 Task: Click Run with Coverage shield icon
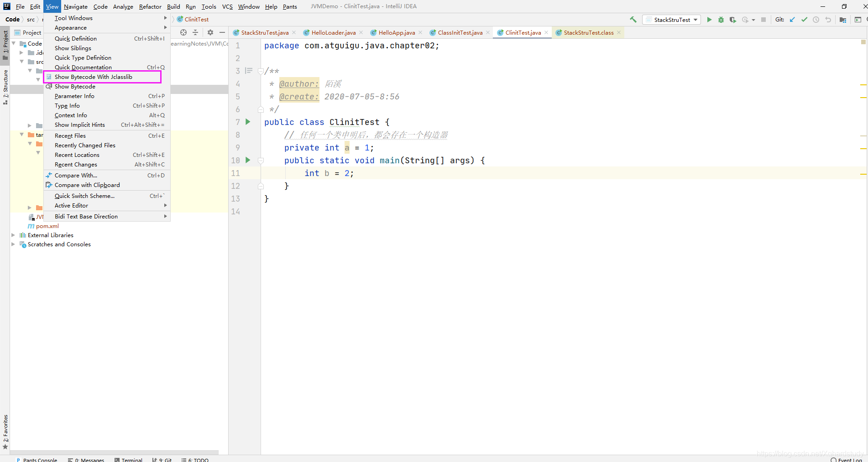point(733,20)
